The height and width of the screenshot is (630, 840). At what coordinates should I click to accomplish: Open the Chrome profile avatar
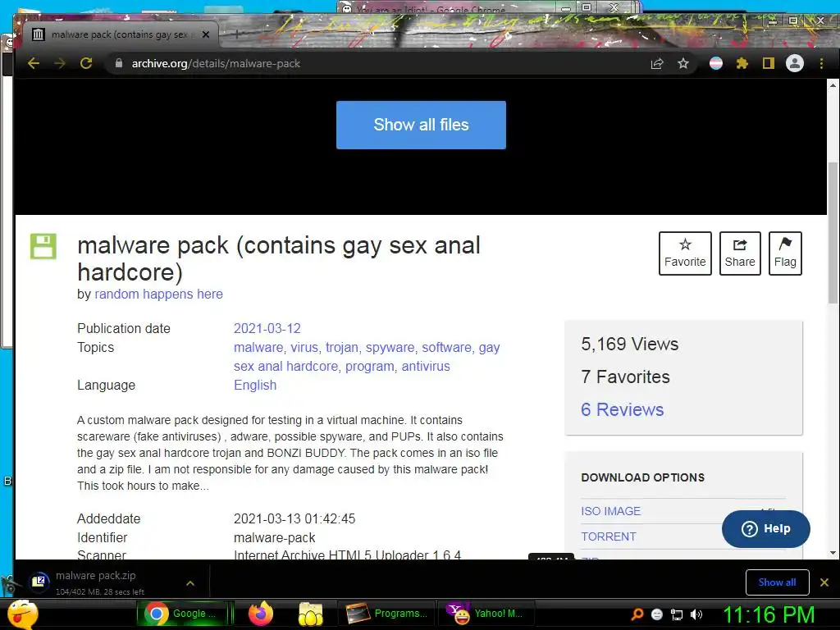point(794,63)
